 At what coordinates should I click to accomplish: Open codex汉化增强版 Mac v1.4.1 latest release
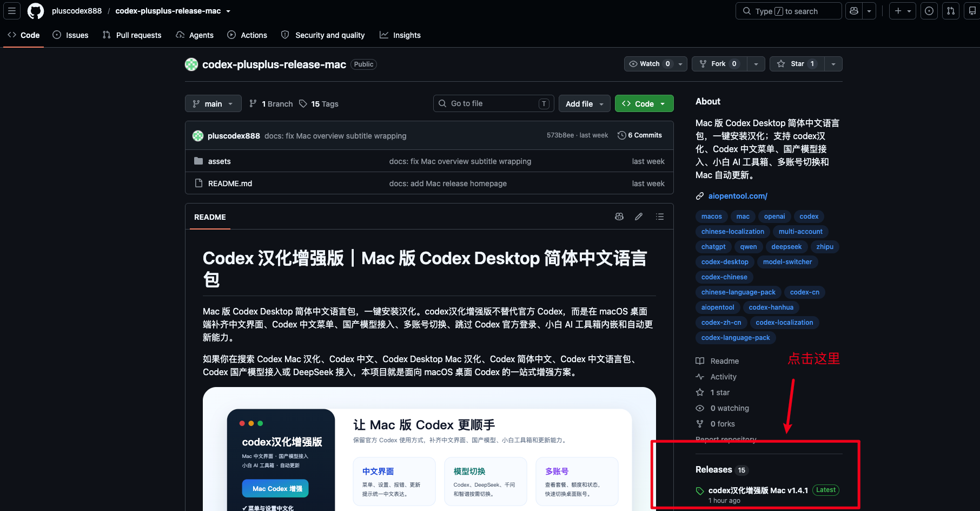pyautogui.click(x=758, y=490)
